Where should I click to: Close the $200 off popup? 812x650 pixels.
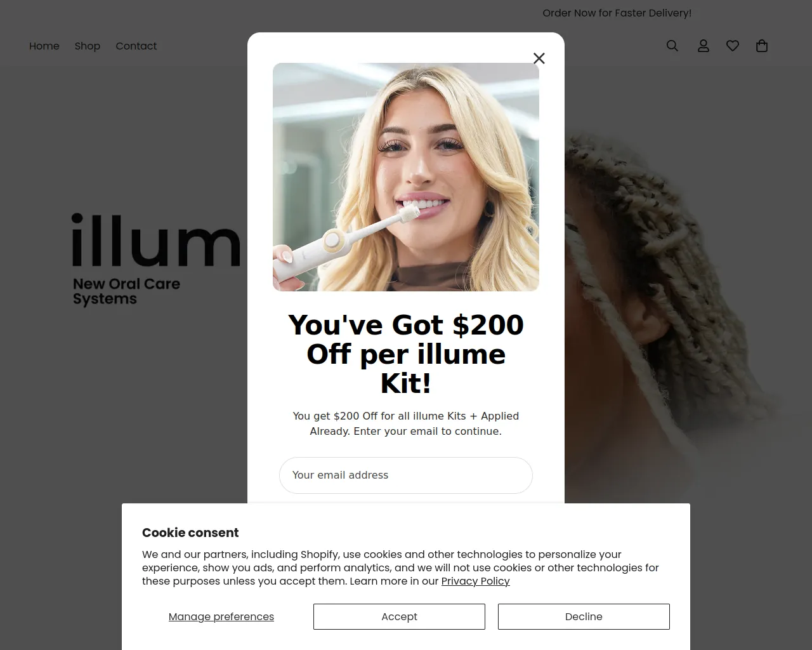coord(539,58)
